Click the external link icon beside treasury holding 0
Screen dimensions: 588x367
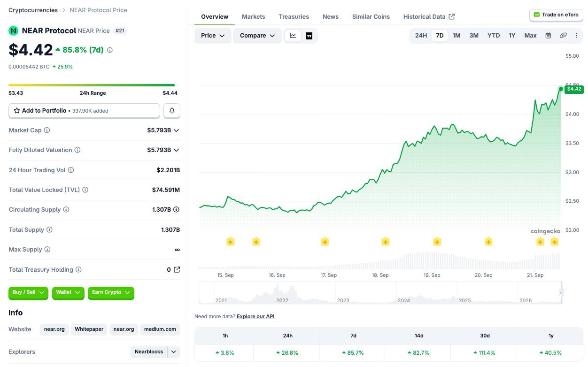[x=177, y=269]
